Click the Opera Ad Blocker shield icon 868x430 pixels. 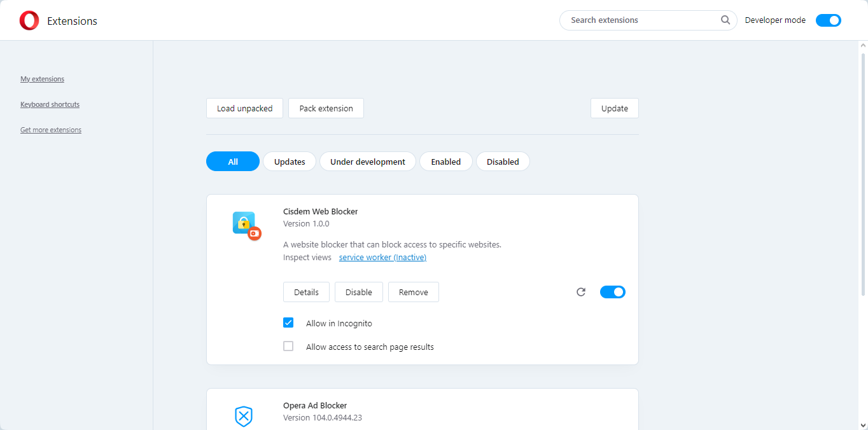tap(244, 417)
